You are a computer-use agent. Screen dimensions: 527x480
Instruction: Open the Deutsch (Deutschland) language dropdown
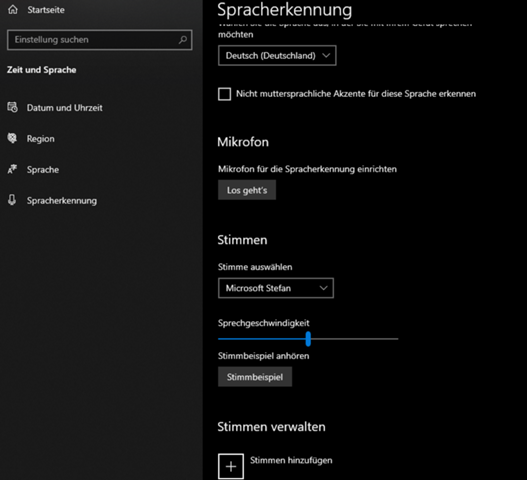[x=277, y=55]
